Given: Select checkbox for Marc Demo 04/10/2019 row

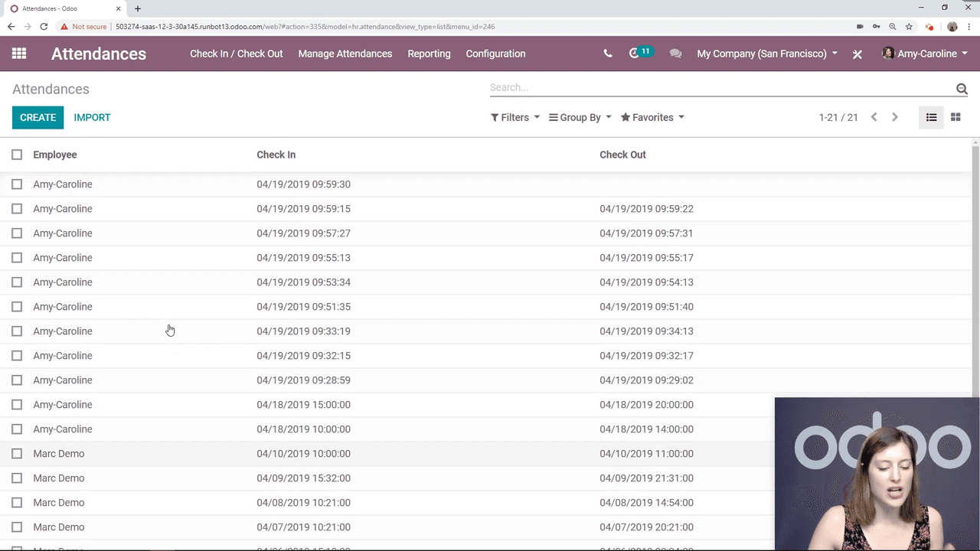Looking at the screenshot, I should click(17, 454).
